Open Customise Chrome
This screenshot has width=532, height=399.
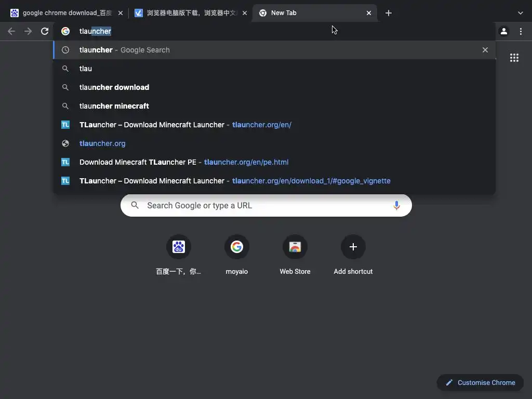point(480,382)
